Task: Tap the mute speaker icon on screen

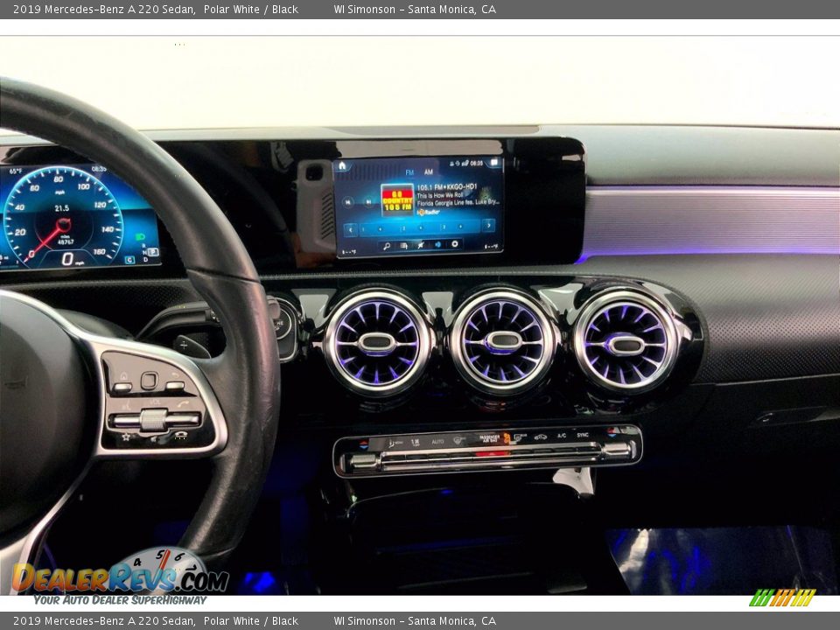Action: [x=421, y=245]
